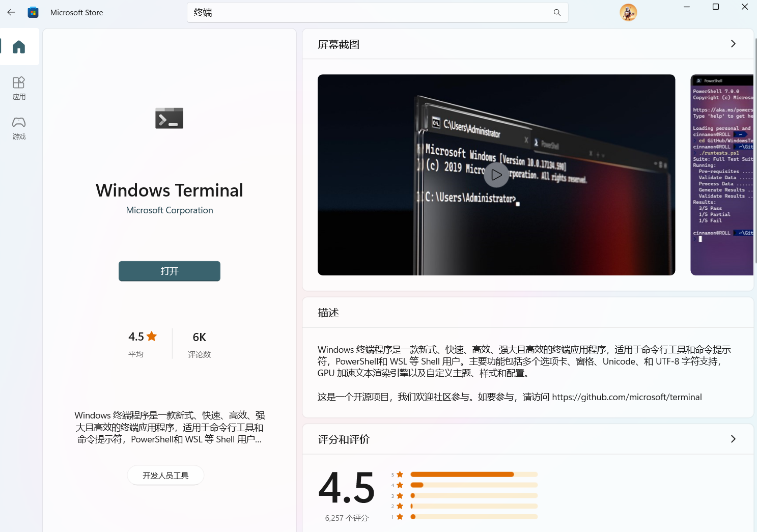The height and width of the screenshot is (532, 757).
Task: Open the Microsoft Corporation publisher link
Action: [x=170, y=210]
